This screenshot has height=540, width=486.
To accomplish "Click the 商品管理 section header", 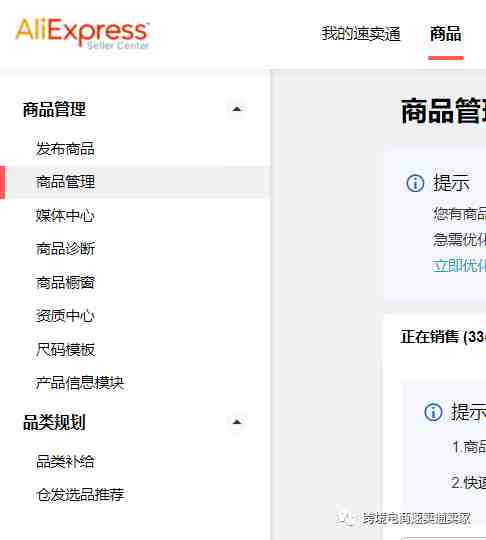I will point(54,109).
